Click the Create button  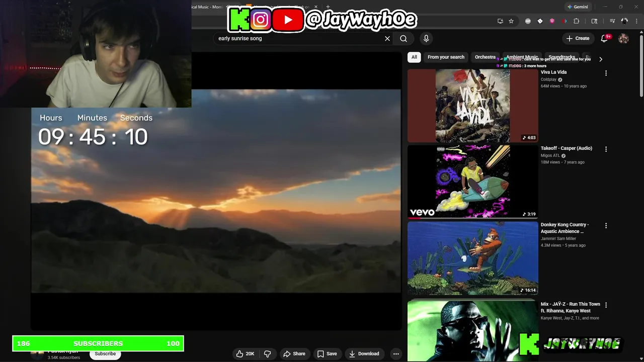[x=578, y=38]
